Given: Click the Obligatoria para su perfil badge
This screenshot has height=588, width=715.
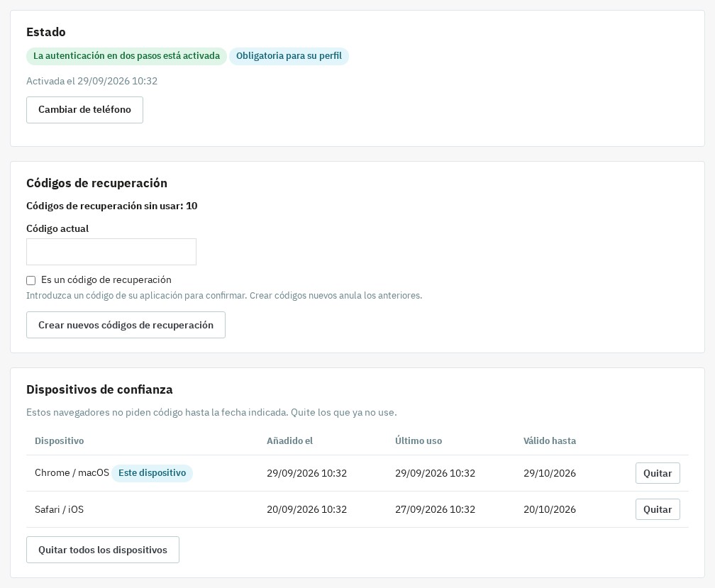Looking at the screenshot, I should point(289,56).
